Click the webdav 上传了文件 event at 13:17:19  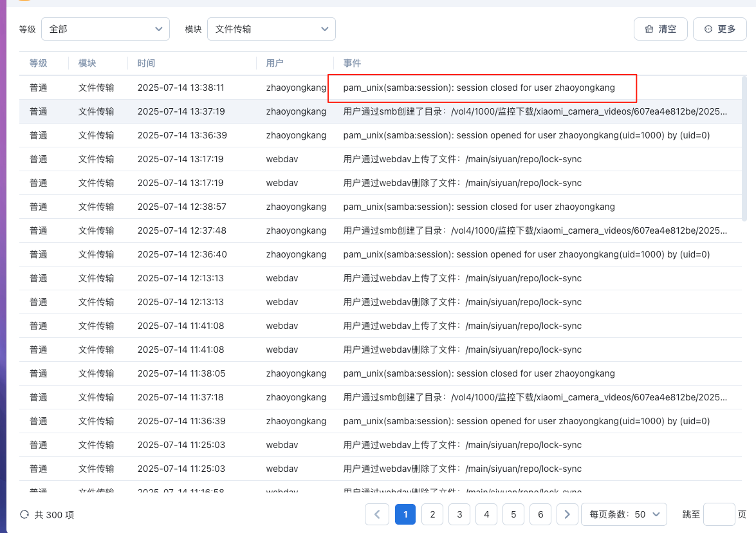(x=463, y=159)
